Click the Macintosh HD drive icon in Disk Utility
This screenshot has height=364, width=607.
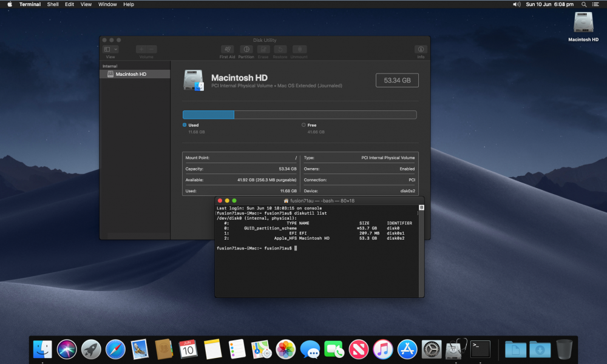194,81
